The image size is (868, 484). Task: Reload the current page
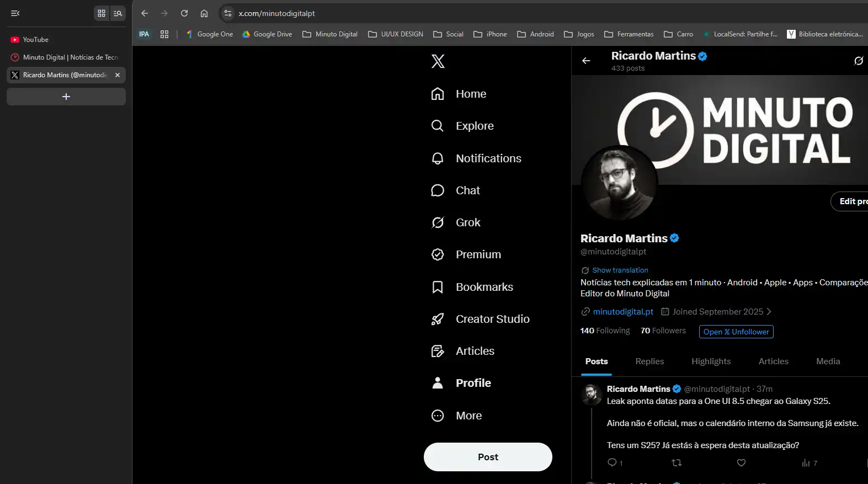click(184, 13)
